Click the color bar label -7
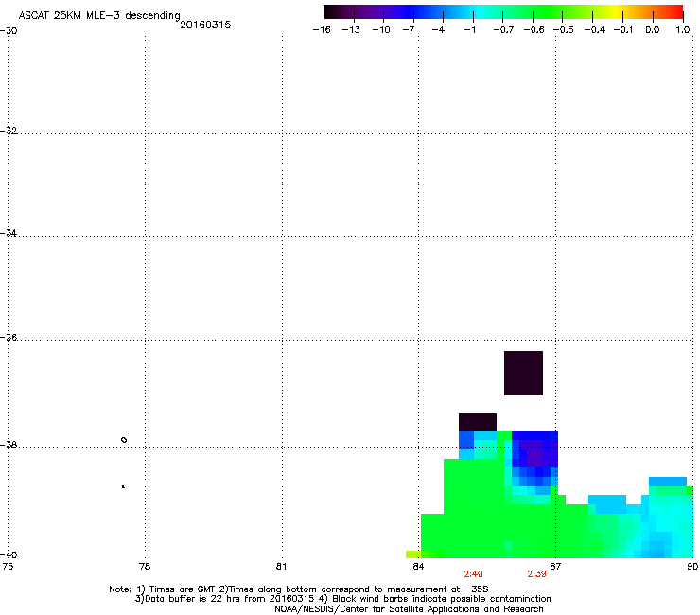The height and width of the screenshot is (615, 700). click(x=409, y=30)
